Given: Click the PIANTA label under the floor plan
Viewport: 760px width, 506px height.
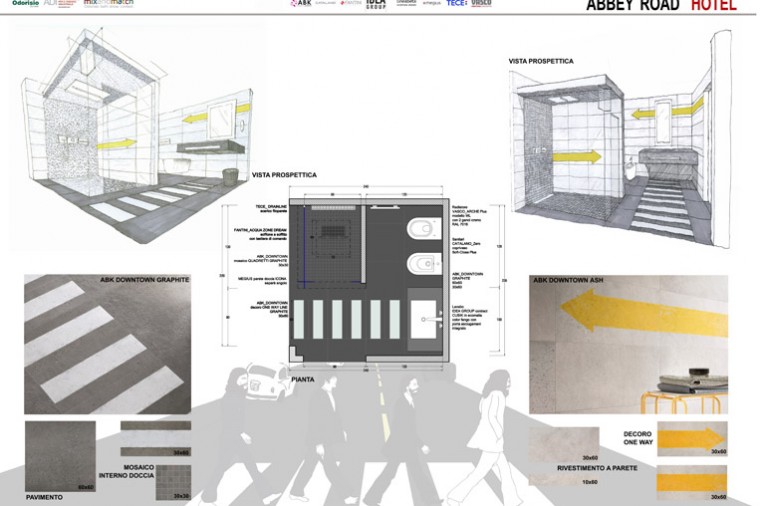Looking at the screenshot, I should 303,380.
